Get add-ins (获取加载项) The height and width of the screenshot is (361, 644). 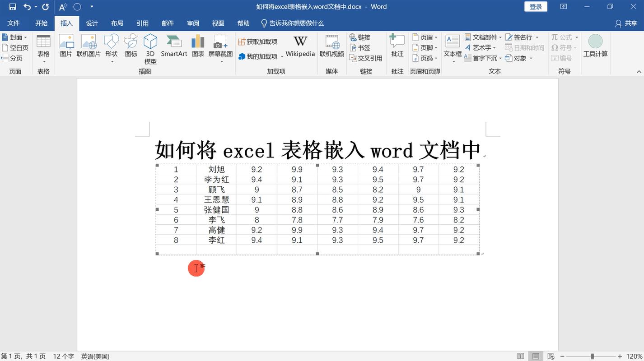pyautogui.click(x=257, y=42)
